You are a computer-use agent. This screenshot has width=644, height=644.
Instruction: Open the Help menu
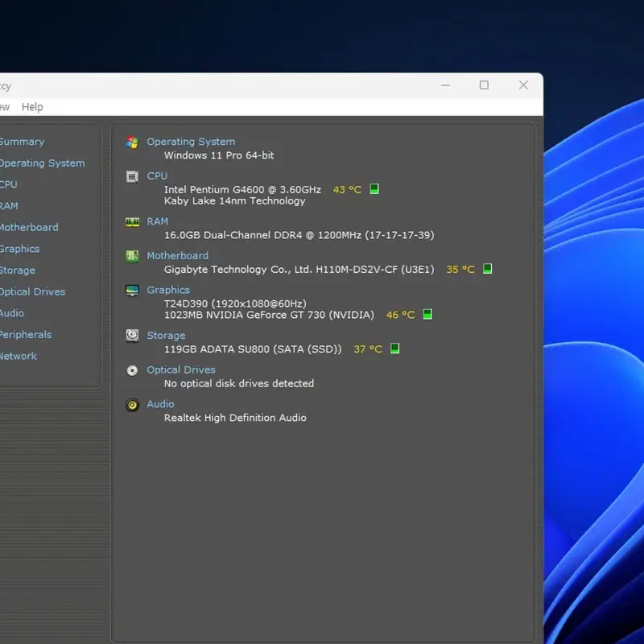[32, 107]
